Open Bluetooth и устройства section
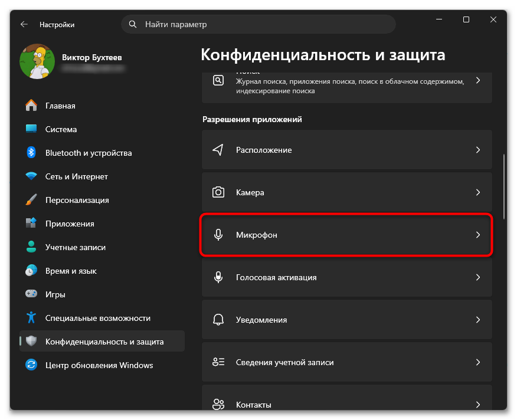 coord(102,153)
